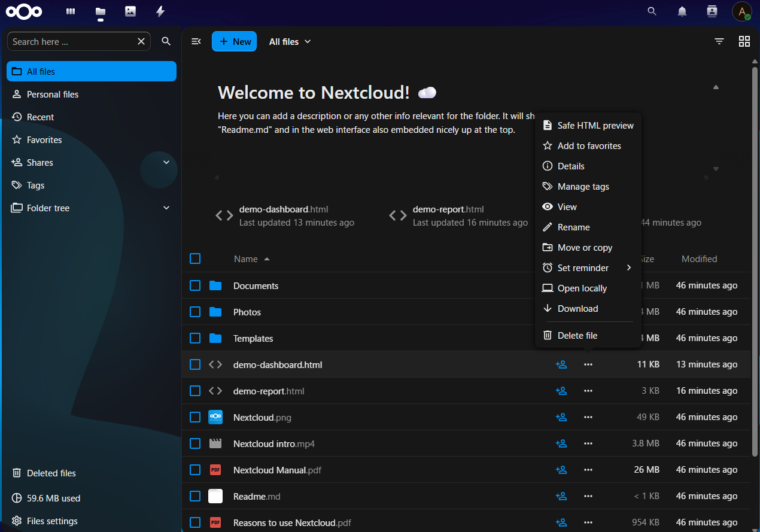
Task: Check the Nextcloud.png row checkbox
Action: (x=195, y=417)
